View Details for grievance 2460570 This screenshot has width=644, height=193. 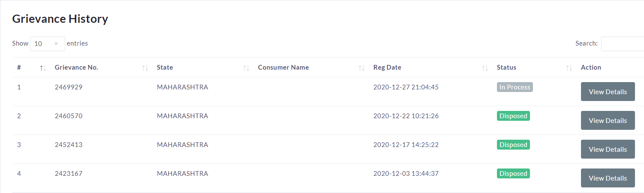[608, 120]
